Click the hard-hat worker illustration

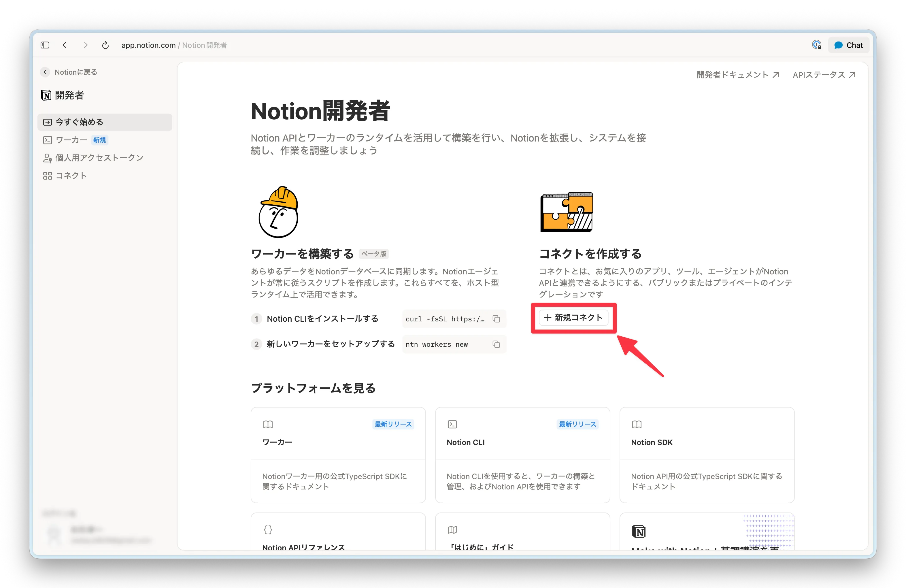(279, 212)
